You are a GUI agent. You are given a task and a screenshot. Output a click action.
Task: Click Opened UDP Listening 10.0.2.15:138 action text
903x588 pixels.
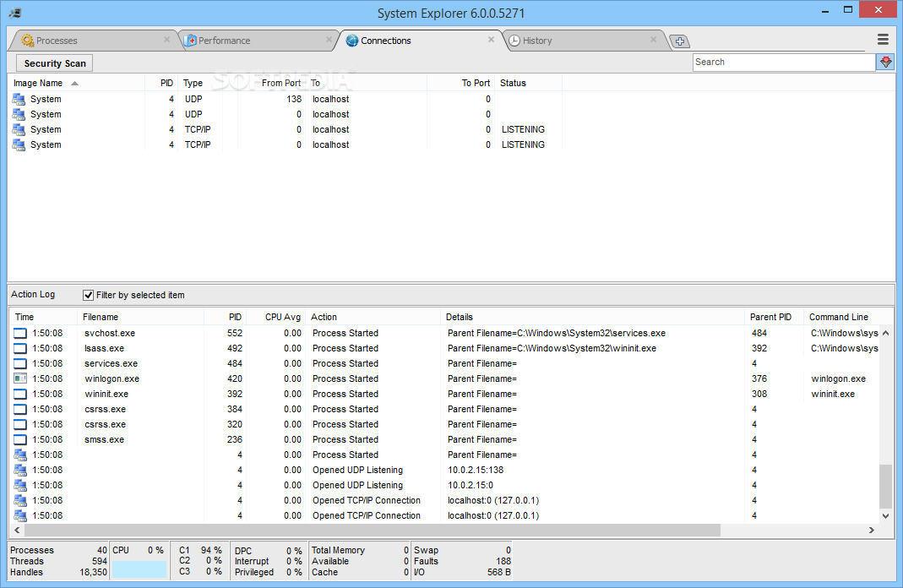coord(357,470)
